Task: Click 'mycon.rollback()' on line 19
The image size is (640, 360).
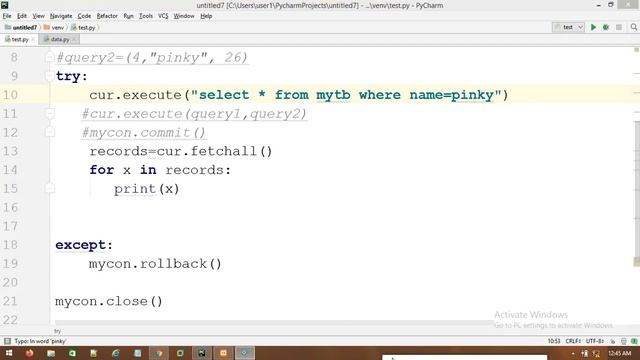Action: click(156, 264)
